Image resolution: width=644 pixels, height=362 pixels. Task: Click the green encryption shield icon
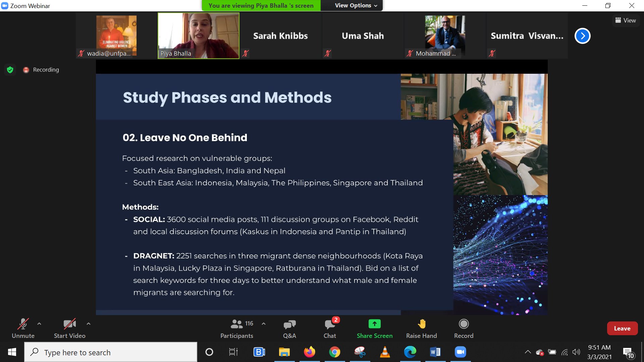coord(10,70)
